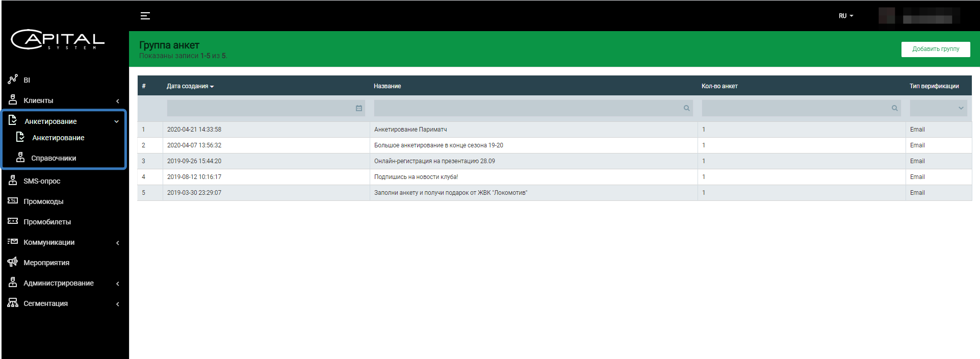
Task: Expand the Клиенты menu chevron
Action: [x=118, y=101]
